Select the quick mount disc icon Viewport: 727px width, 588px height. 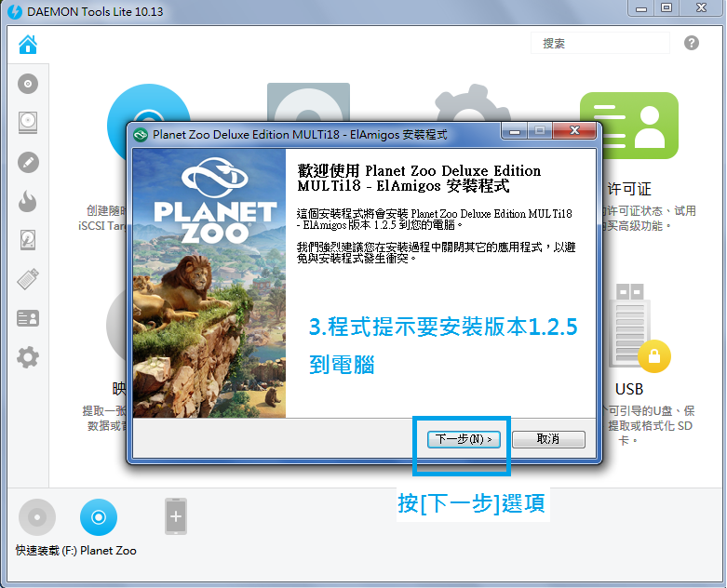[x=37, y=517]
